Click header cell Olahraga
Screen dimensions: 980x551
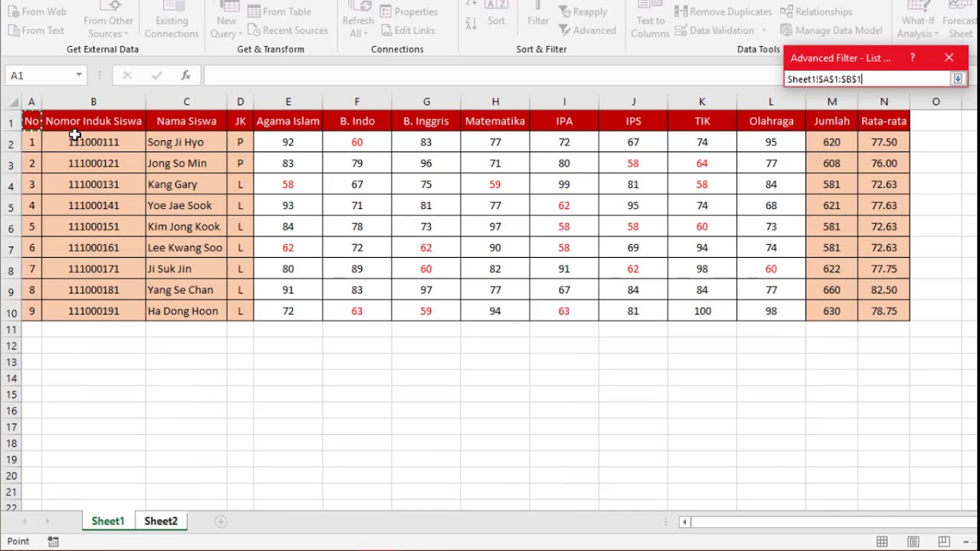click(771, 121)
